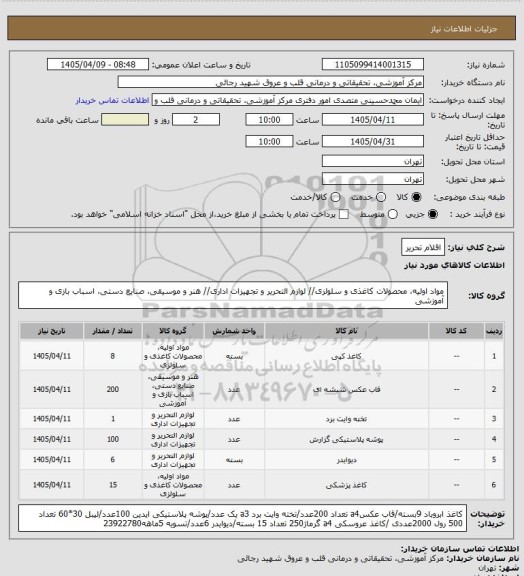Viewport: 524px width, 576px height.
Task: Click the announcement date field 1405/04/09 - 08:48
Action: point(98,64)
